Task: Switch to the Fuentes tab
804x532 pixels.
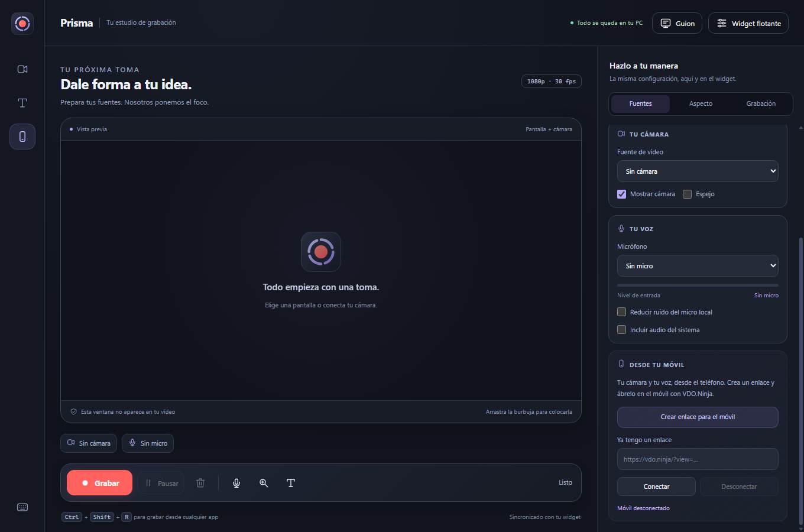Action: (640, 103)
